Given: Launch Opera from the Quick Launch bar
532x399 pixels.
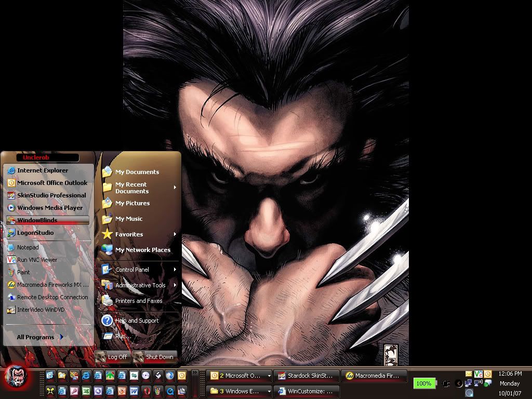Looking at the screenshot, I should click(x=146, y=391).
